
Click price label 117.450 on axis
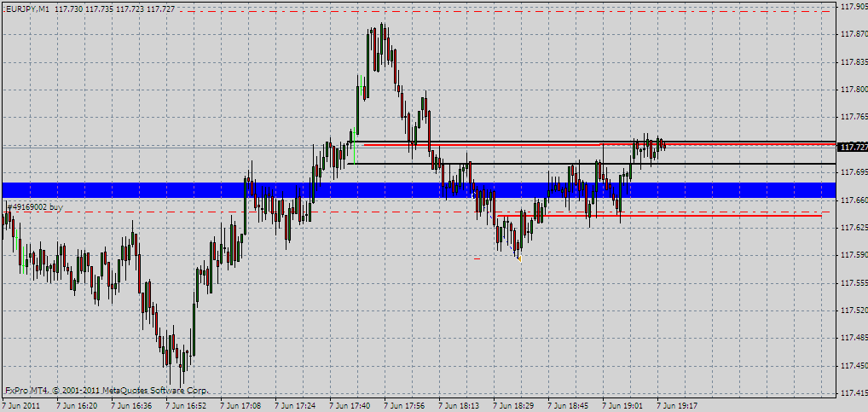853,365
